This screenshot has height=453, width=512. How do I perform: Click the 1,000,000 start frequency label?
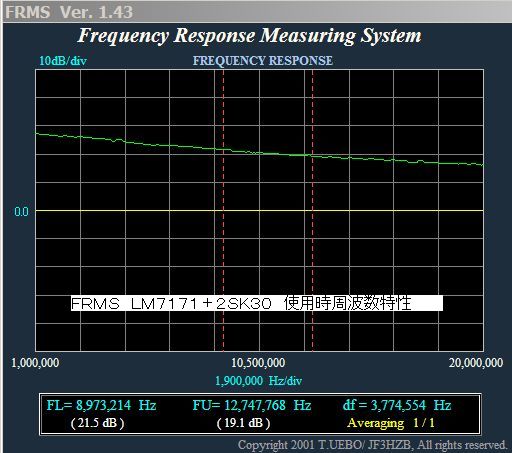(x=35, y=363)
